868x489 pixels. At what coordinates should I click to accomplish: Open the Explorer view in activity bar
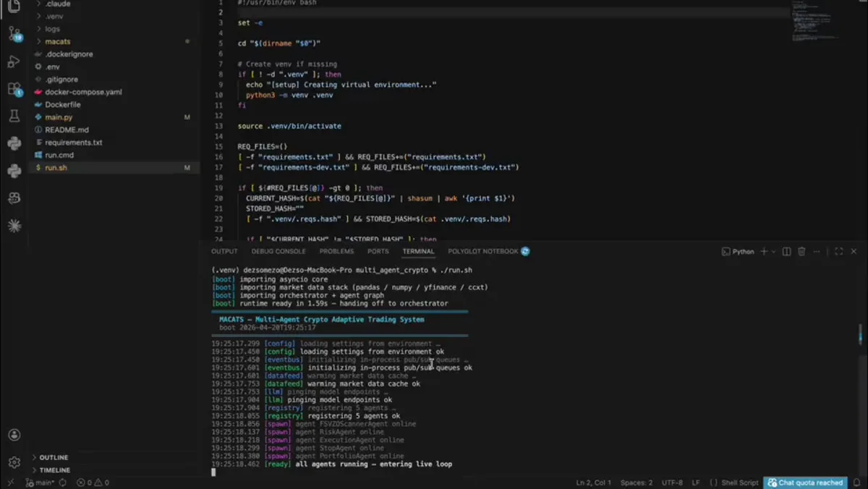click(14, 7)
